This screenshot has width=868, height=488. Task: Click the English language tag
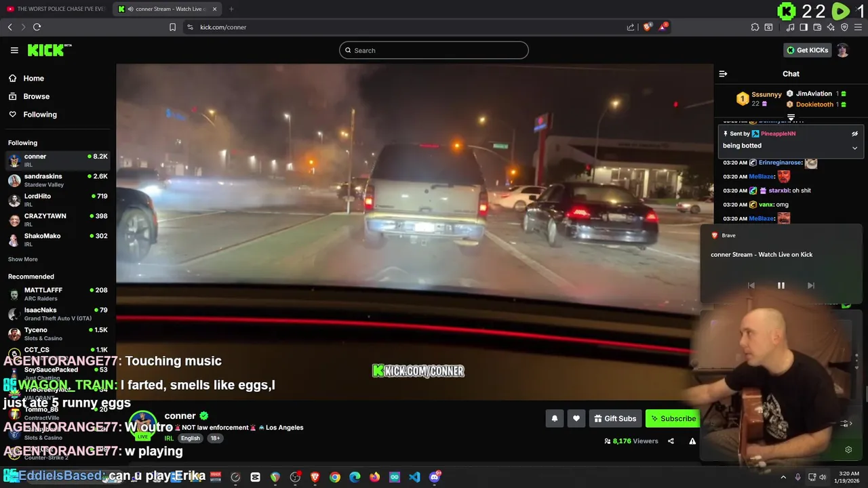click(x=190, y=438)
